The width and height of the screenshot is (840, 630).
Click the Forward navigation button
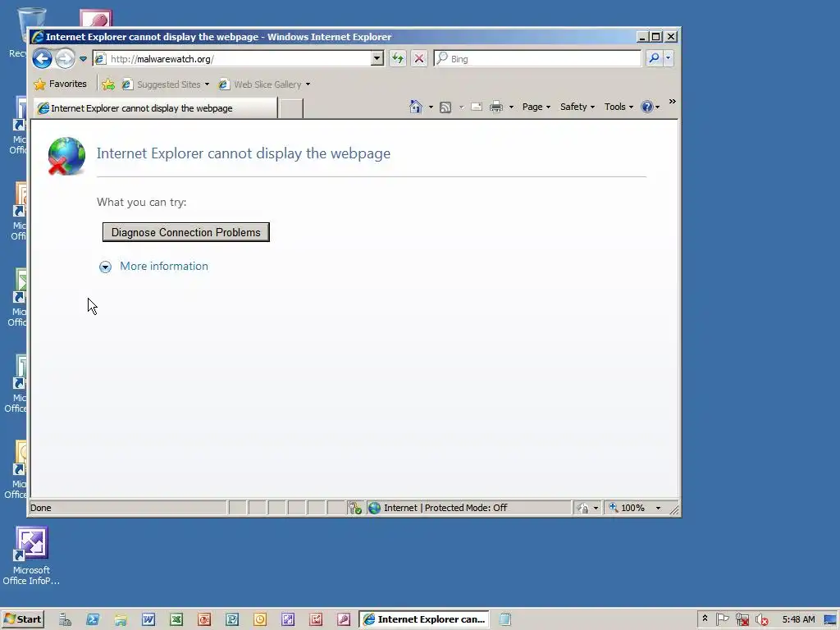(66, 58)
